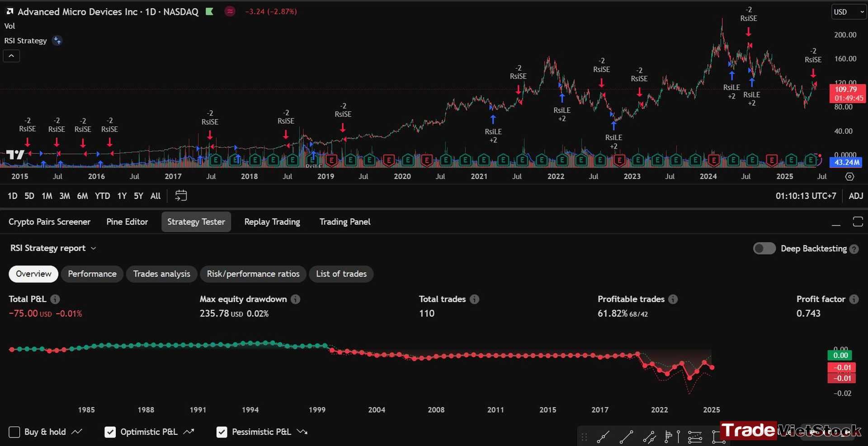Select the List of trades tab
This screenshot has width=868, height=446.
click(341, 274)
